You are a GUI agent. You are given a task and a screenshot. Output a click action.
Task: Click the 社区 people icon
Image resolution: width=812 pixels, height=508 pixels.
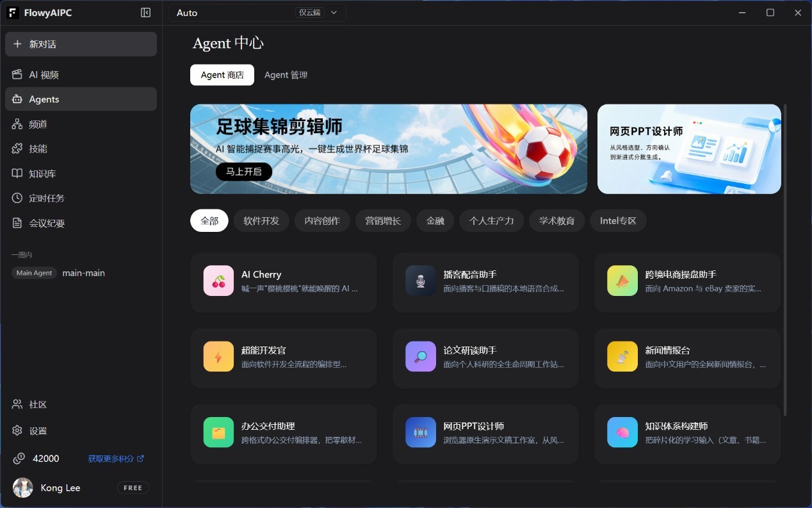[17, 405]
